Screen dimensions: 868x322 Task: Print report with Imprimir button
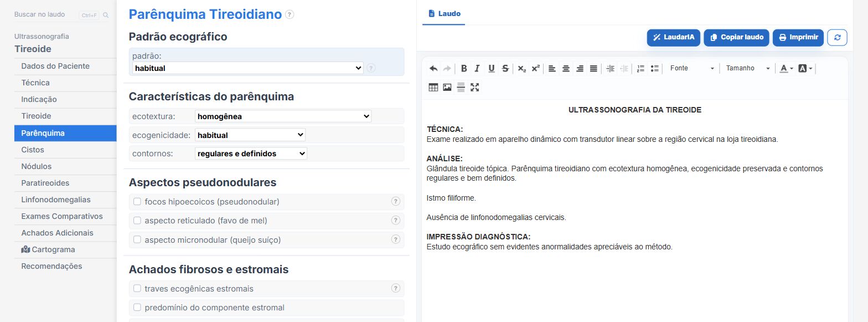coord(798,37)
